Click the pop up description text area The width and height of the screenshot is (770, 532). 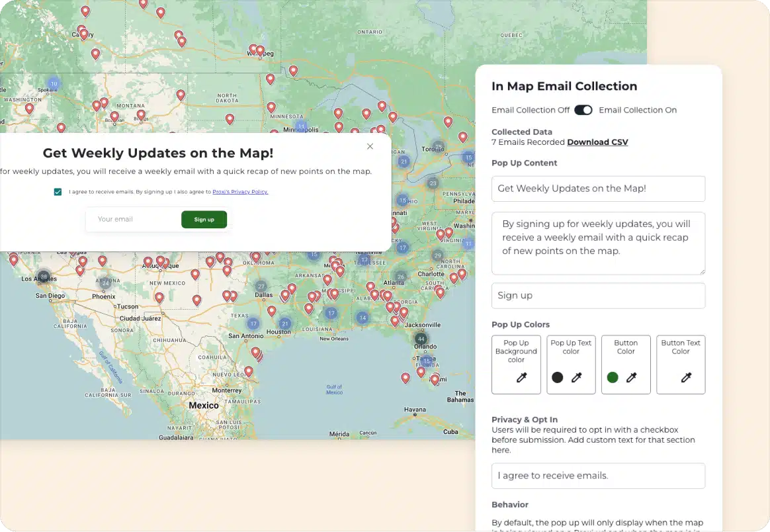coord(598,243)
